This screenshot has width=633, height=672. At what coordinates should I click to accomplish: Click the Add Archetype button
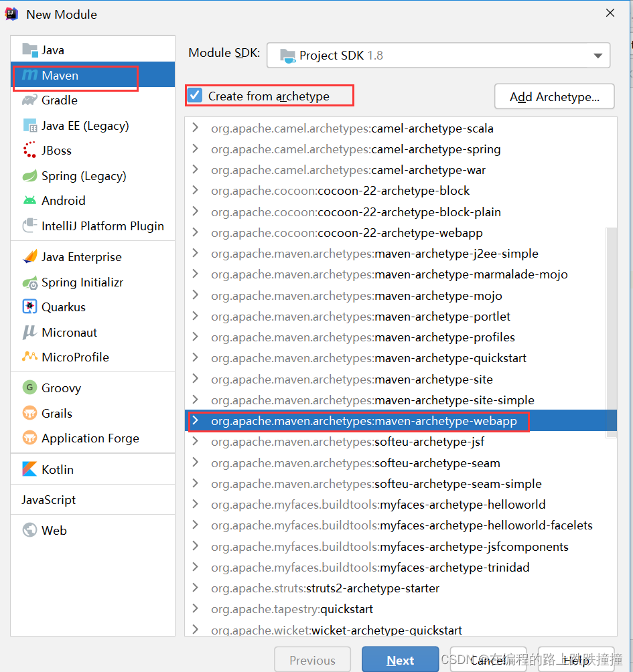coord(554,96)
